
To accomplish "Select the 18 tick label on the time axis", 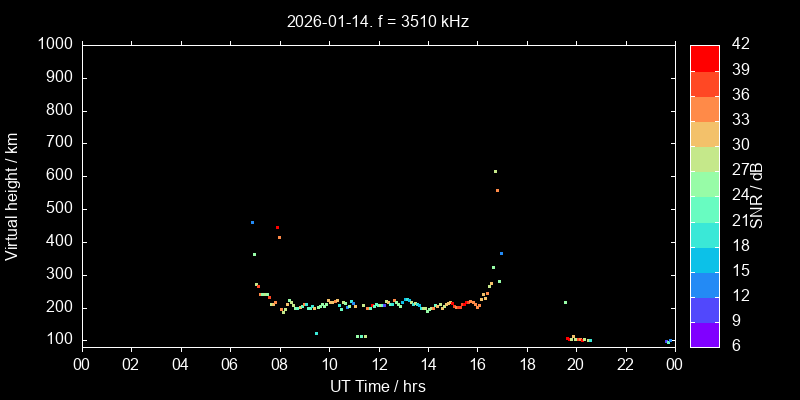I will (x=526, y=364).
